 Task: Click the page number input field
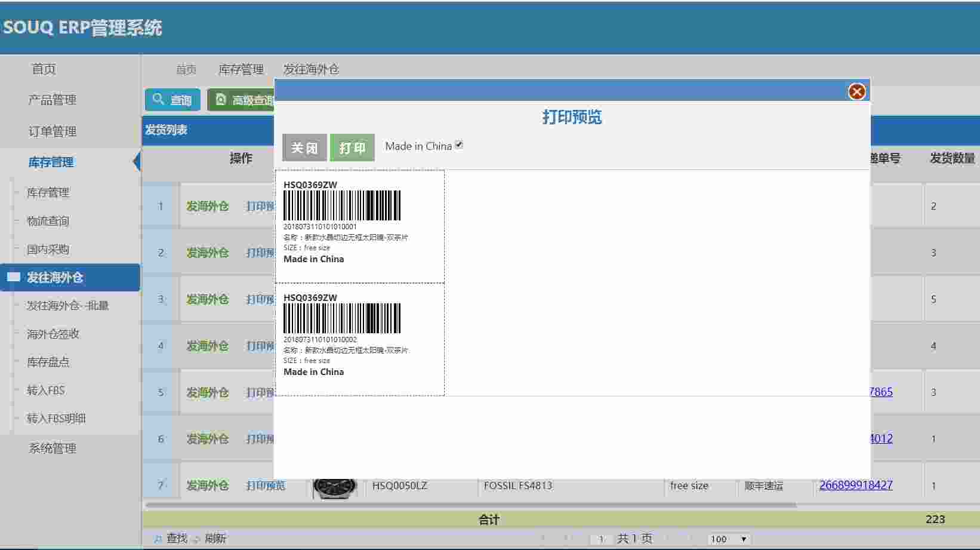coord(602,539)
